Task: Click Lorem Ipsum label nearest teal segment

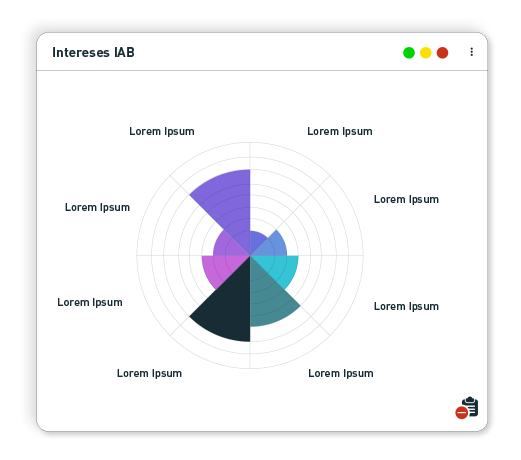Action: tap(341, 373)
